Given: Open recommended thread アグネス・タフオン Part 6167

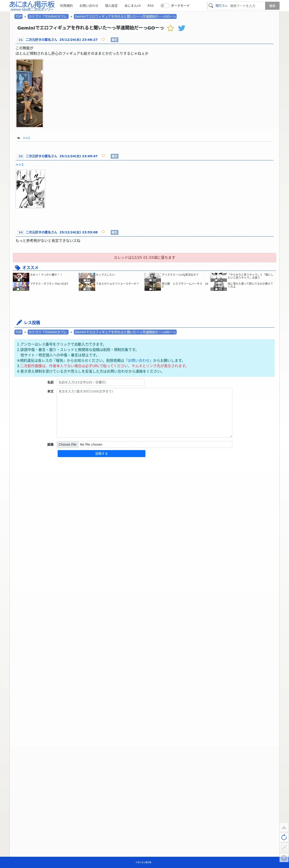Looking at the screenshot, I should tap(49, 284).
